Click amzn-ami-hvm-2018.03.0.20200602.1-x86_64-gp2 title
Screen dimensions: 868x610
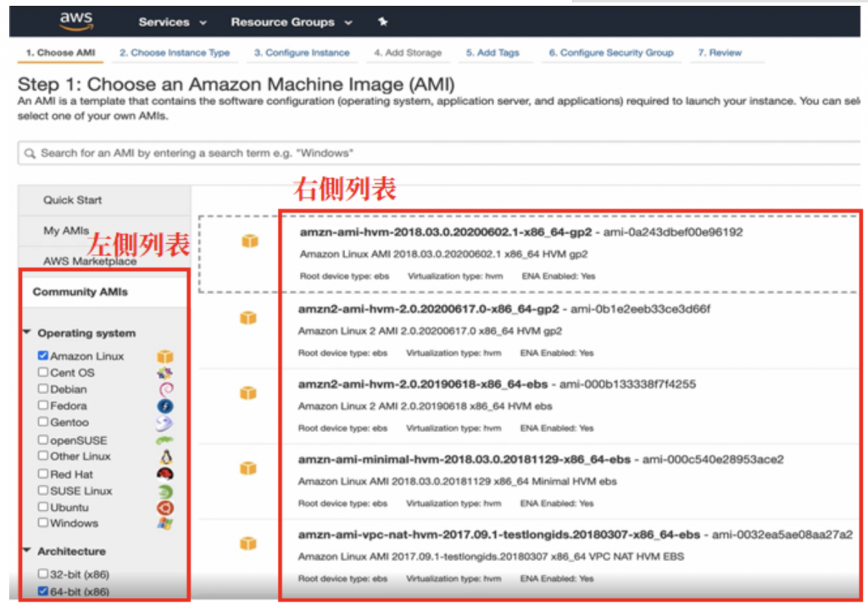tap(446, 232)
